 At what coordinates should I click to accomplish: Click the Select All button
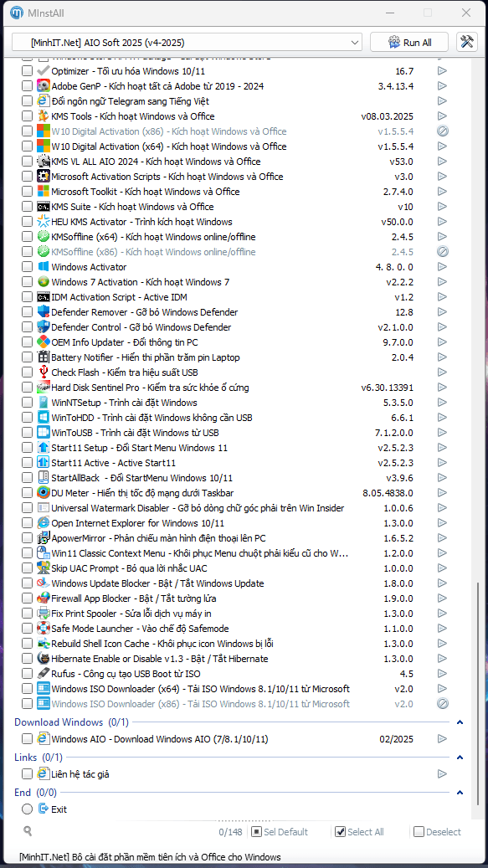pos(360,831)
